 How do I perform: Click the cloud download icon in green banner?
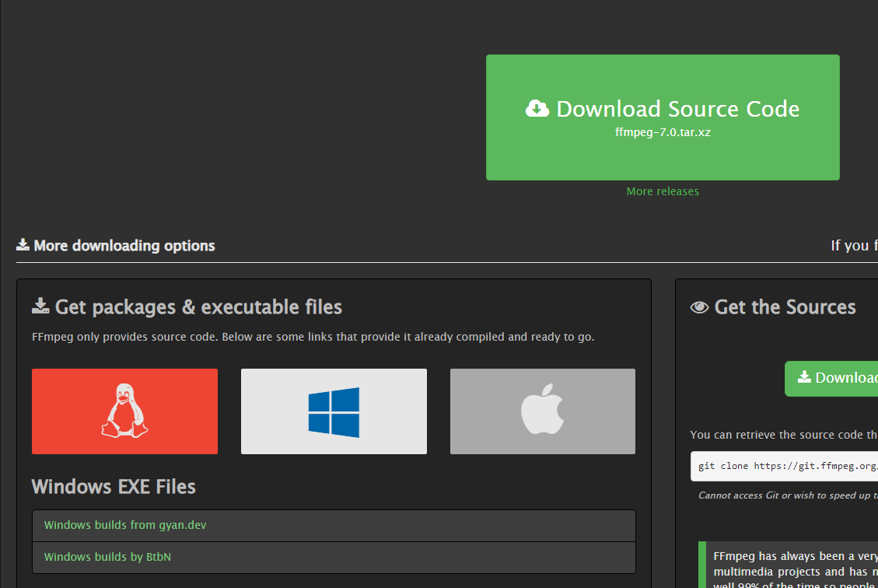pyautogui.click(x=537, y=109)
